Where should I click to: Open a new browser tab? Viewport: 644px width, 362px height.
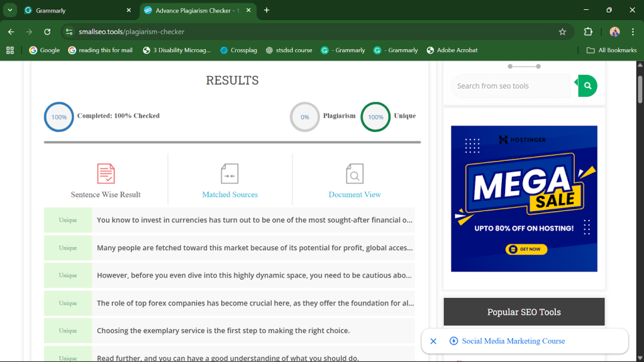click(x=267, y=10)
